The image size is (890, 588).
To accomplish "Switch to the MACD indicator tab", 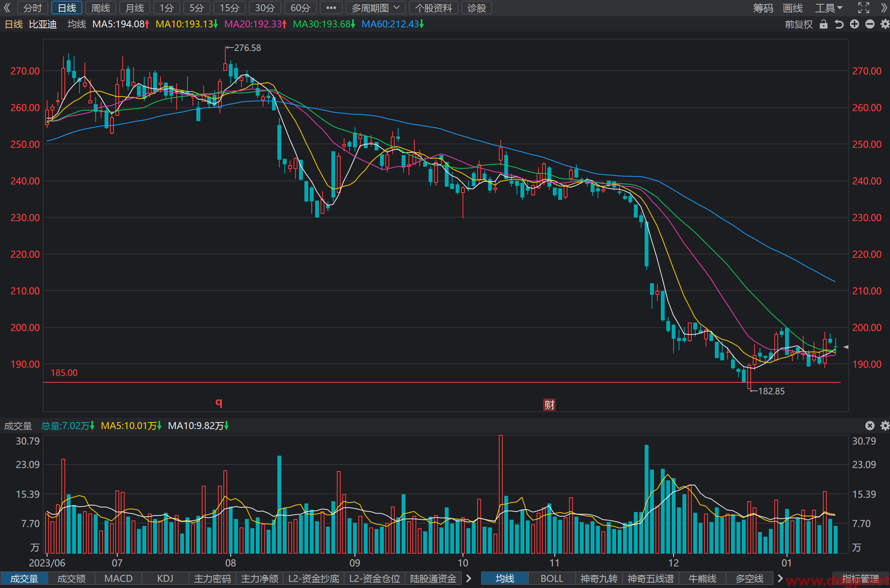I will [x=118, y=579].
